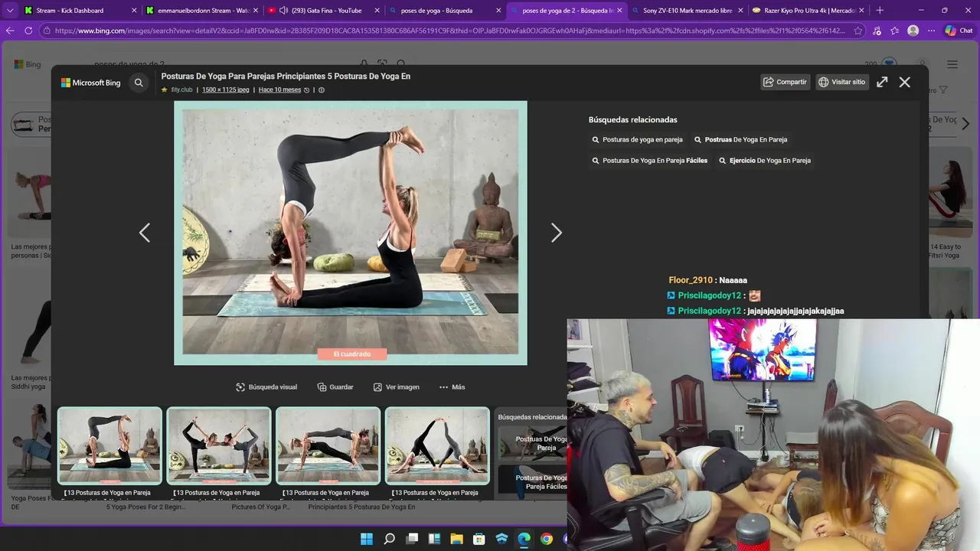Click the Microsoft Bing logo in viewer
980x551 pixels.
[91, 83]
